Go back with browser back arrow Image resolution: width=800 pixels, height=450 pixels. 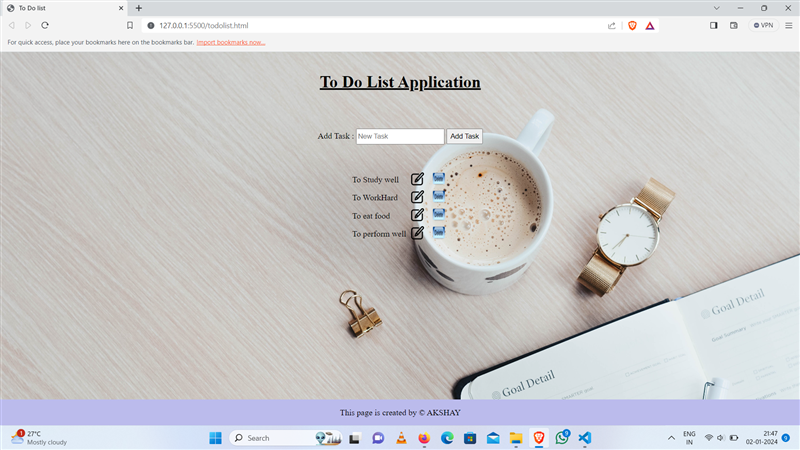(12, 25)
